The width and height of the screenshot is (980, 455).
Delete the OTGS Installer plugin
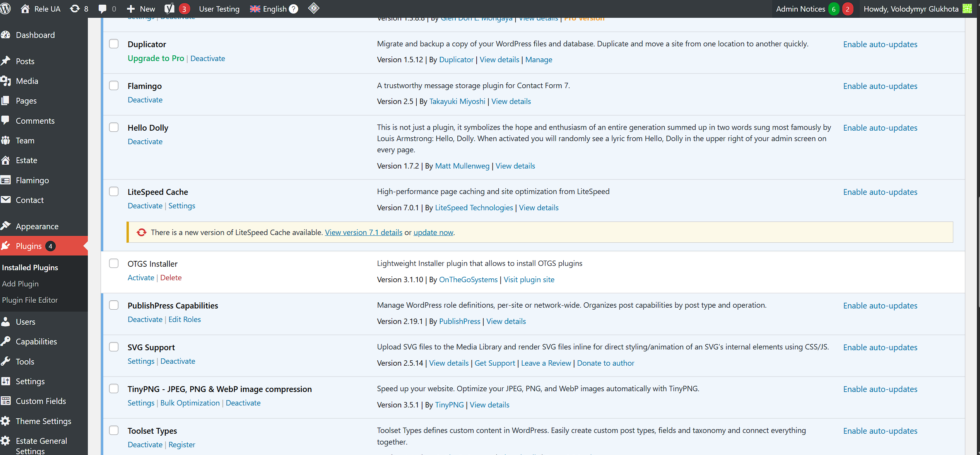171,278
